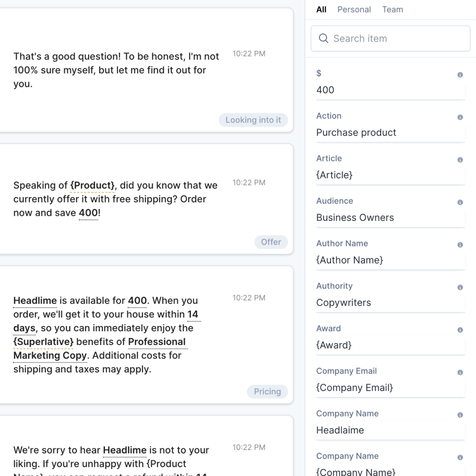
Task: Switch to the Team tab
Action: coord(393,9)
